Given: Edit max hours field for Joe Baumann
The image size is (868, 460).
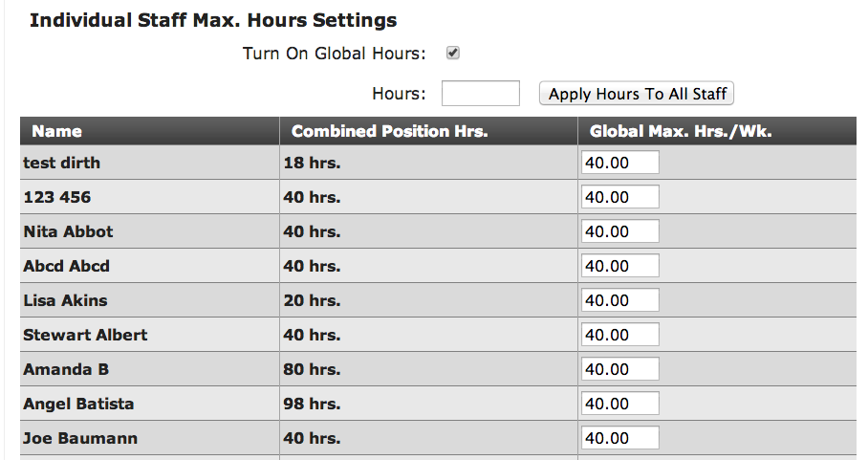Looking at the screenshot, I should [620, 438].
